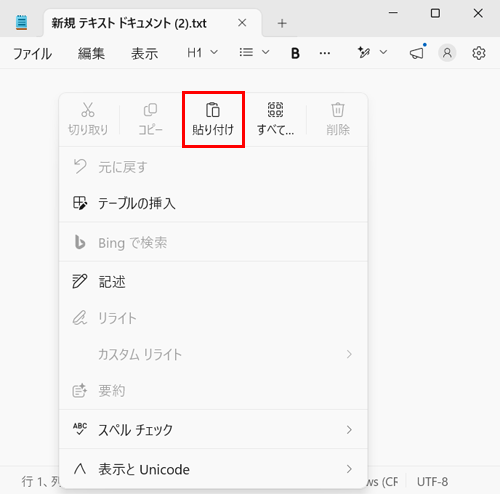Open the 編集 menu
The height and width of the screenshot is (494, 500).
(91, 53)
